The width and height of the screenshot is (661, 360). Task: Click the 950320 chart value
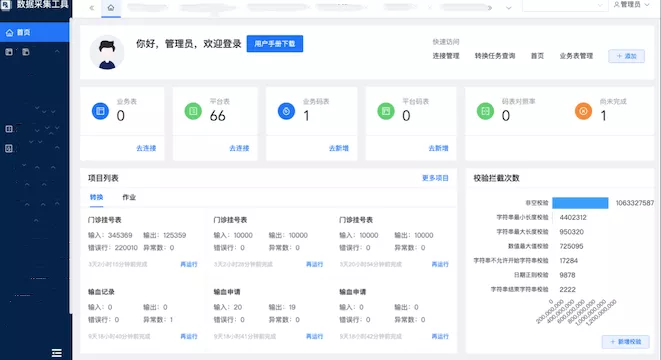coord(572,232)
